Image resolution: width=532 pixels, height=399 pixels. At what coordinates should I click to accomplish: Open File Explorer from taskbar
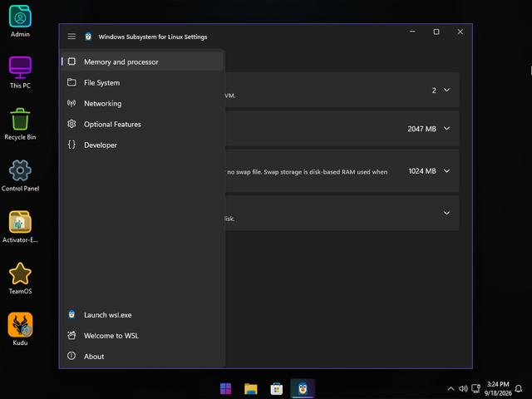[251, 388]
